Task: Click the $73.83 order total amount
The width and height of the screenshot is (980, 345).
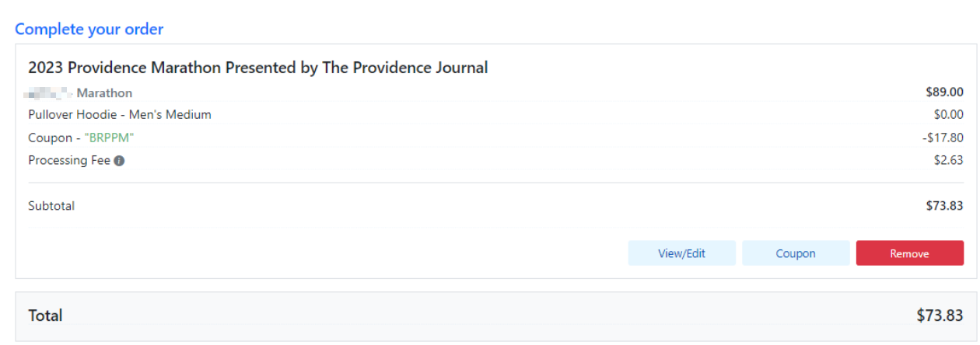Action: click(940, 315)
